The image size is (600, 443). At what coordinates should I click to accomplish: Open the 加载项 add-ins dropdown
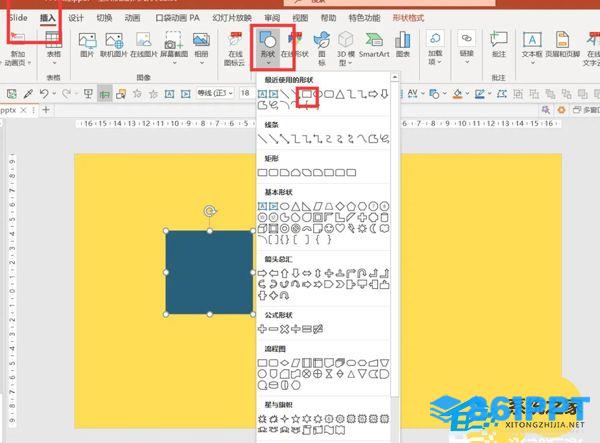coord(435,47)
